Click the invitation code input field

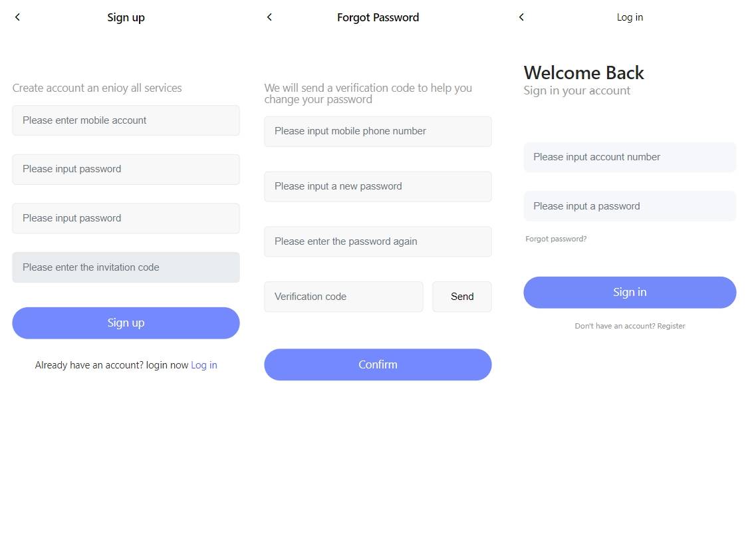coord(126,267)
